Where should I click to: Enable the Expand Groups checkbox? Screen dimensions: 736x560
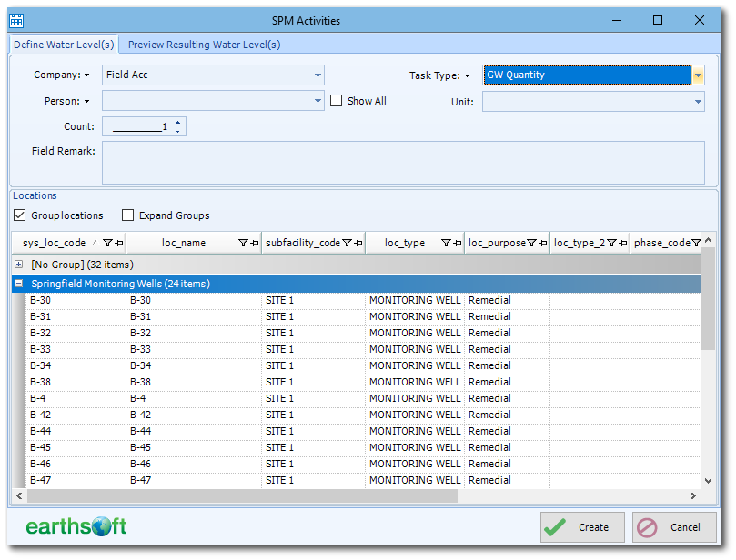click(127, 215)
